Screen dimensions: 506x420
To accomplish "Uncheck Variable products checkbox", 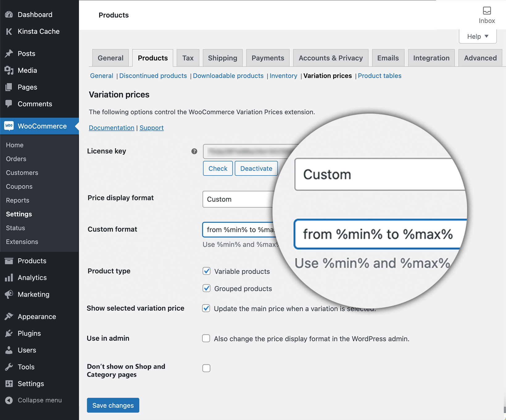I will (x=206, y=271).
